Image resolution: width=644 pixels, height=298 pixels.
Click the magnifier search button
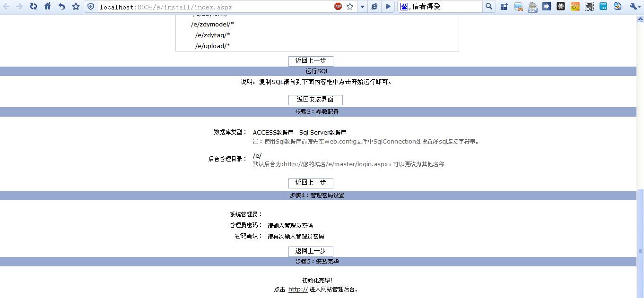click(489, 7)
